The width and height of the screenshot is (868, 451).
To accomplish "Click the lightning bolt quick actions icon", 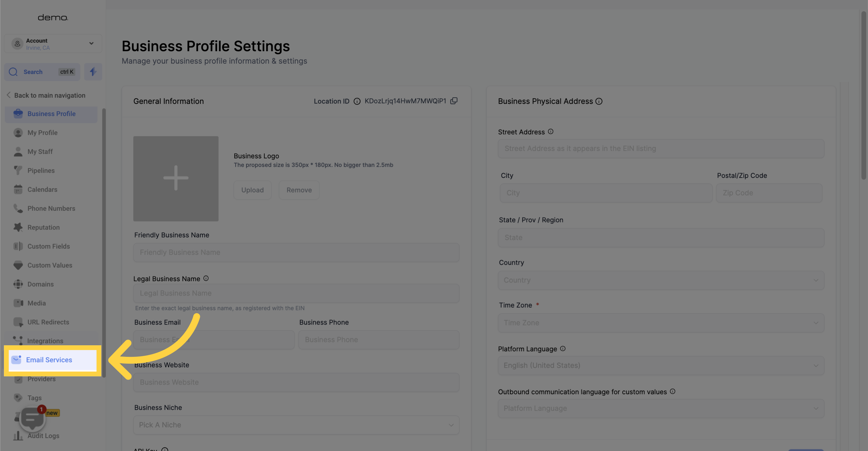I will tap(93, 72).
